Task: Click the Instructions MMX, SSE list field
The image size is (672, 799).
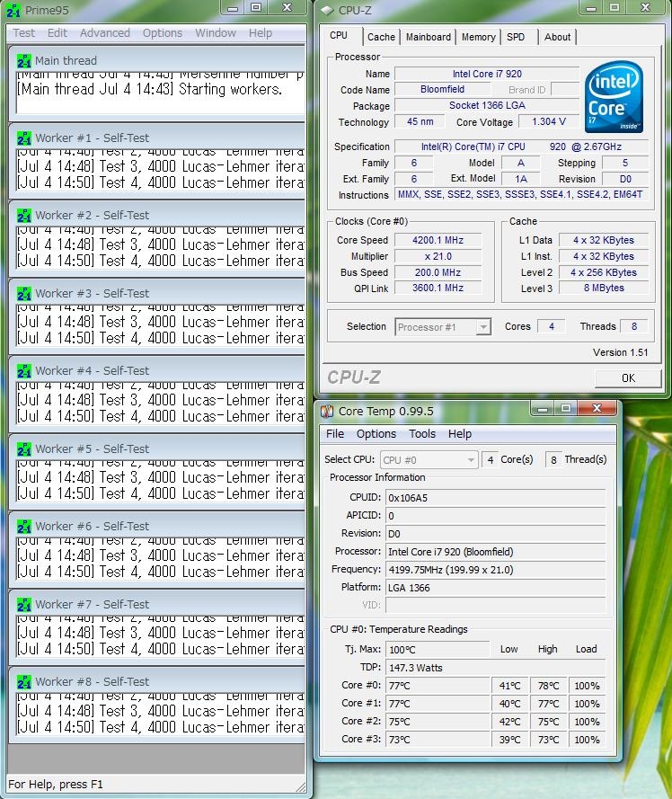Action: 522,195
